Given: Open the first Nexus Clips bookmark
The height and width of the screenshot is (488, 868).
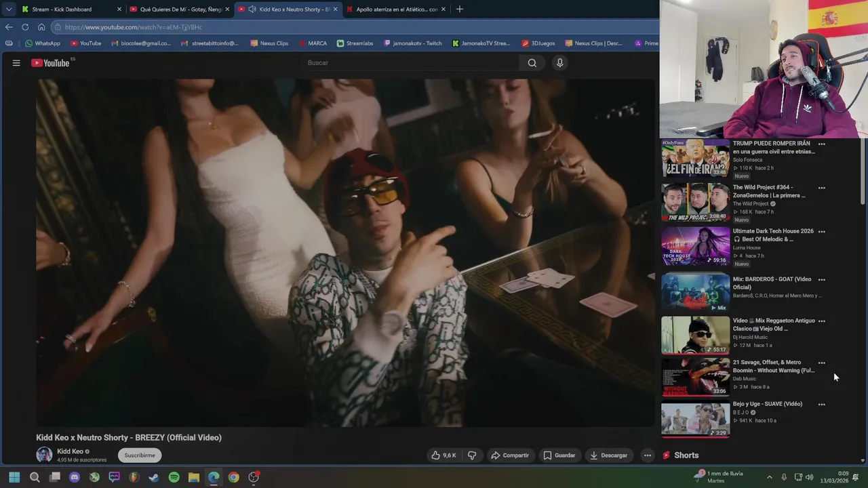Looking at the screenshot, I should [269, 43].
